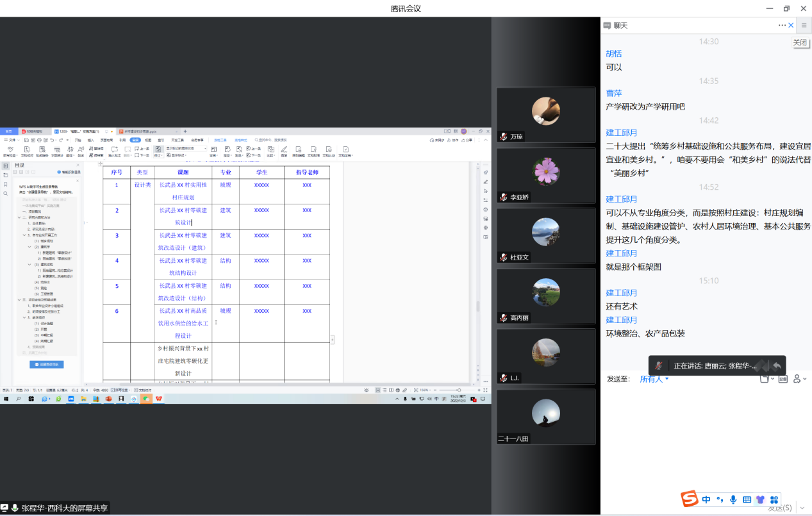The width and height of the screenshot is (812, 516).
Task: Select participant 高丙丽 video tile
Action: [546, 296]
